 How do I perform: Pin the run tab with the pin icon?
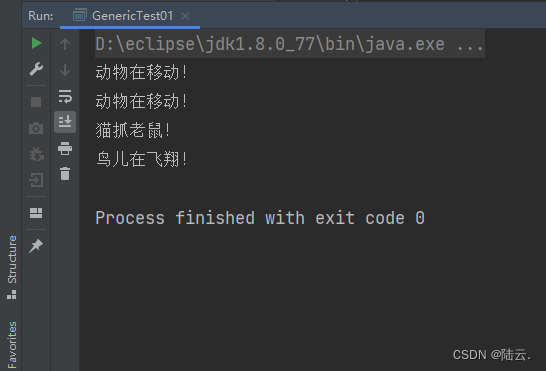[36, 246]
